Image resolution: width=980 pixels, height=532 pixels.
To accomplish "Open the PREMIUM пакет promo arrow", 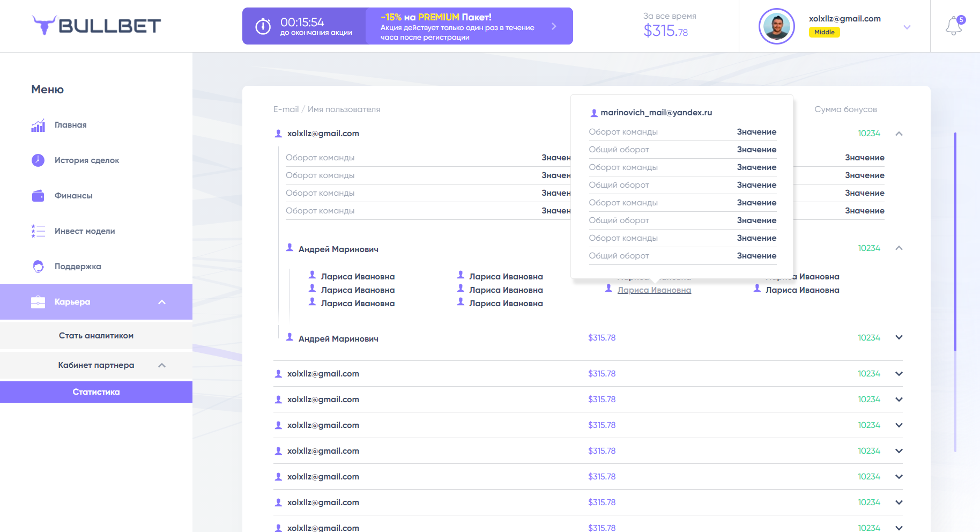I will tap(554, 26).
